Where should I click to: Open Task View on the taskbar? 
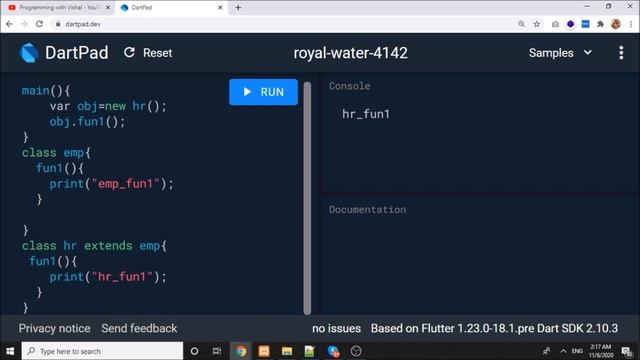pos(217,351)
